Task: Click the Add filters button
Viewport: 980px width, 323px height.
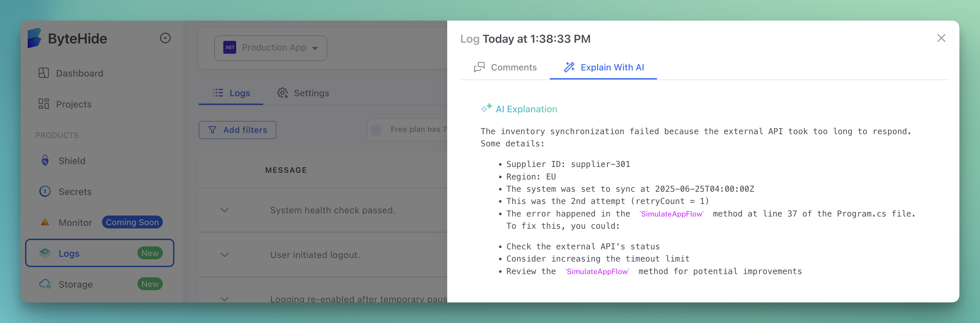Action: click(x=237, y=130)
